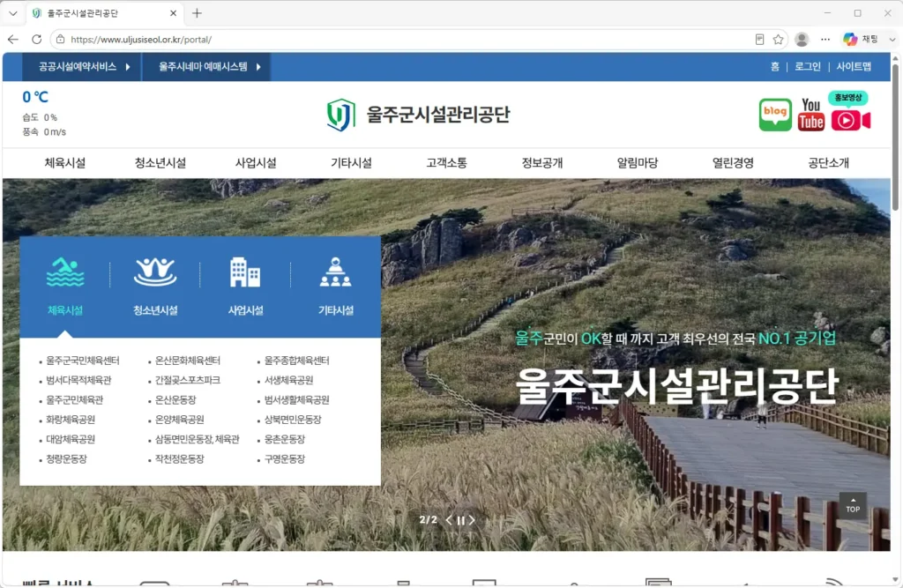Click the 로그인 link
This screenshot has width=903, height=588.
[x=808, y=67]
